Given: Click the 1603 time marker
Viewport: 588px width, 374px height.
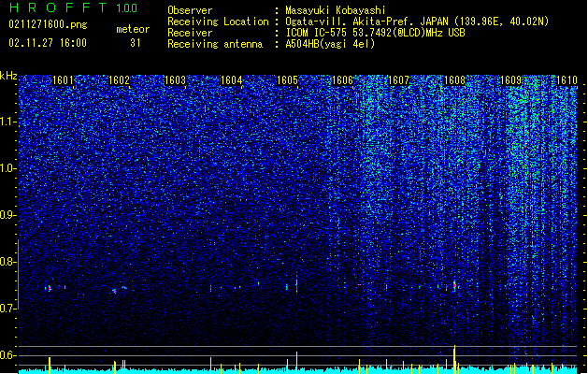Looking at the screenshot, I should 175,80.
